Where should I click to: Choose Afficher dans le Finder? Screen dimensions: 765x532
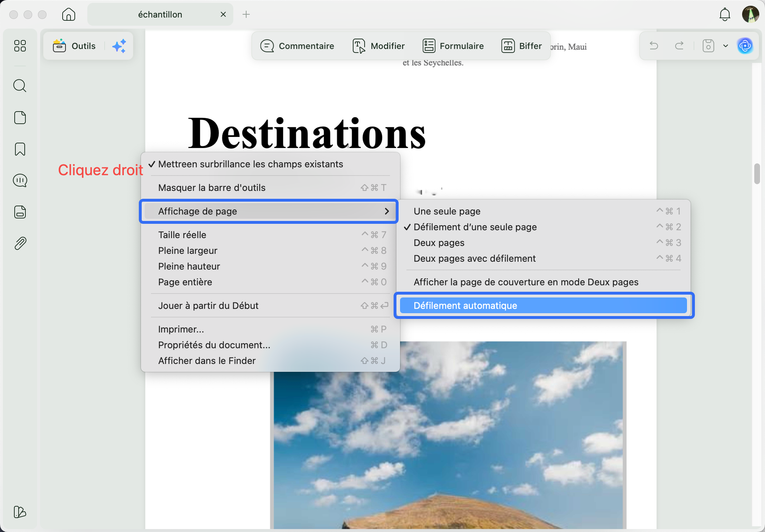point(271,361)
